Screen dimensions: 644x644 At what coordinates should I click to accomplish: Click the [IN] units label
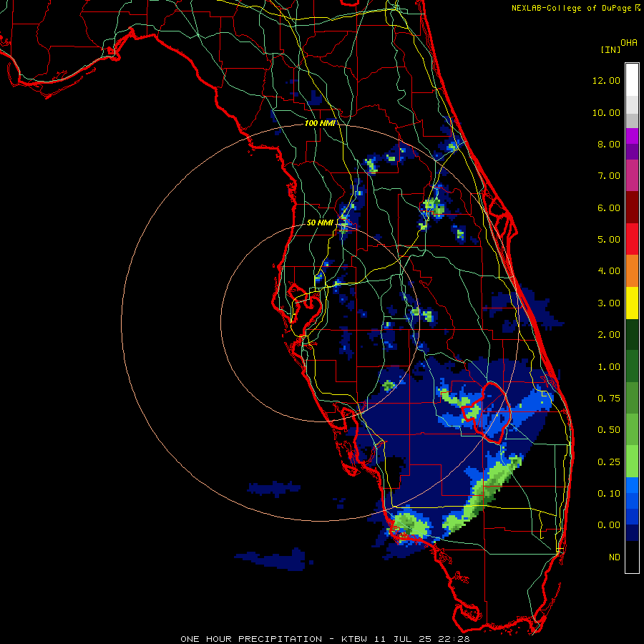tap(610, 49)
